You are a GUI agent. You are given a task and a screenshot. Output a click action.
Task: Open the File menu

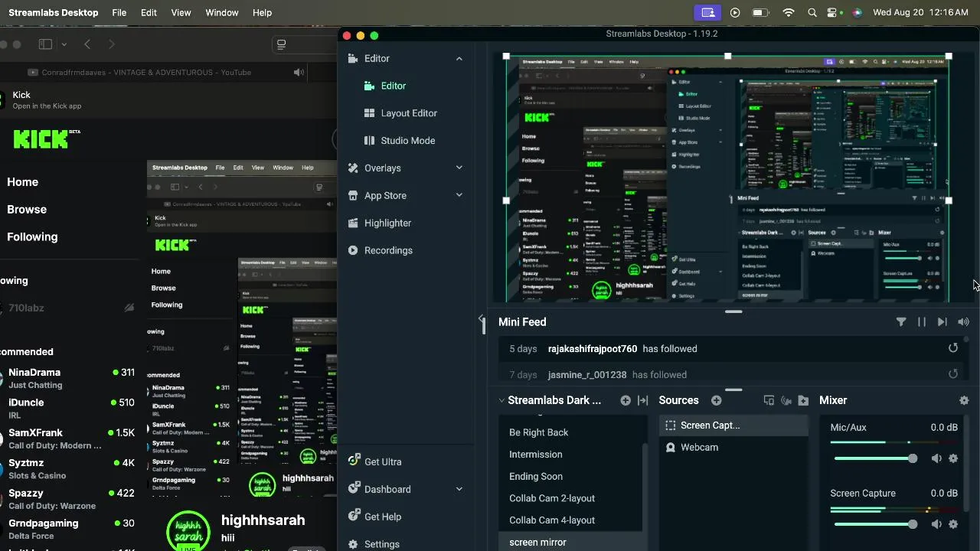click(x=119, y=12)
